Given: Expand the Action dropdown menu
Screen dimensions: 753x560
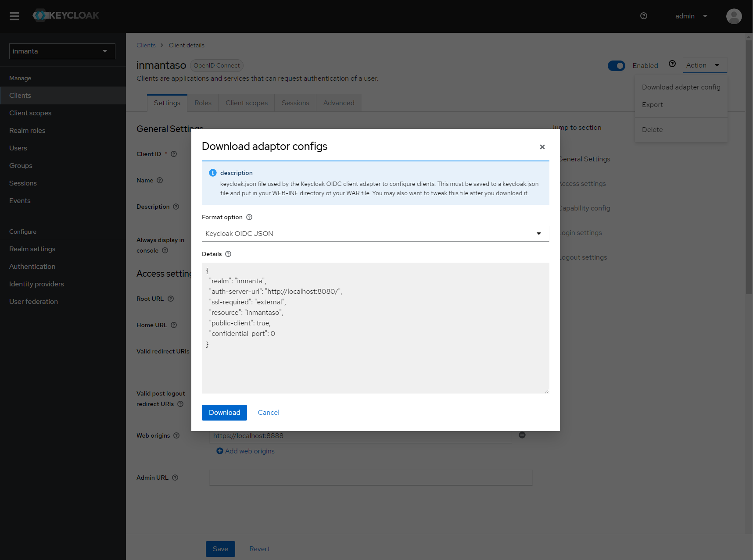Looking at the screenshot, I should [704, 65].
